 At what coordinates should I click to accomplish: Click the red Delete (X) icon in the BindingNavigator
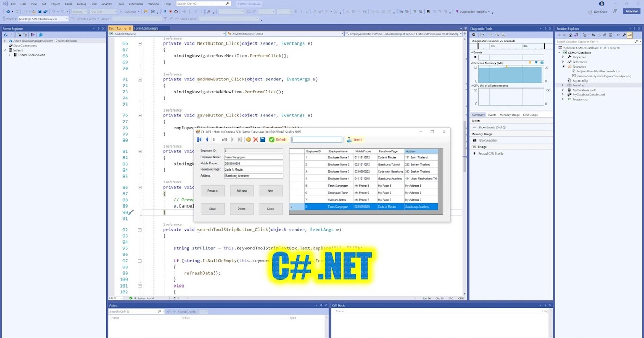[256, 139]
